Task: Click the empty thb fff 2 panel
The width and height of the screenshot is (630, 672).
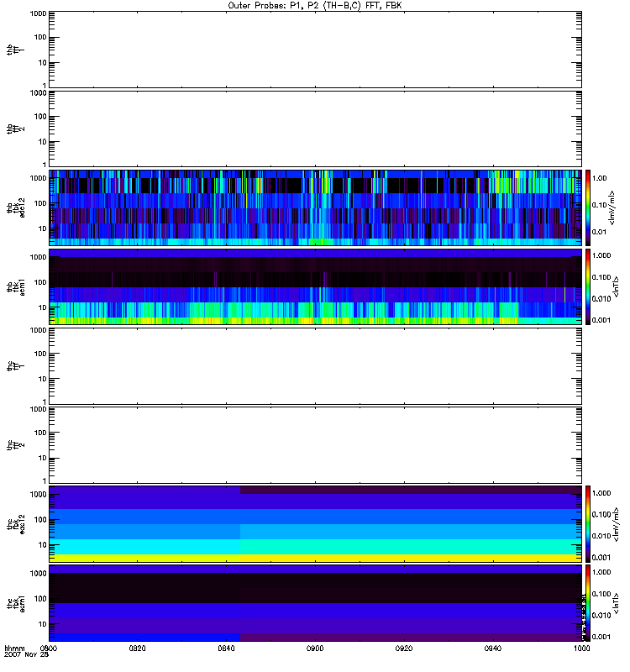Action: (315, 128)
